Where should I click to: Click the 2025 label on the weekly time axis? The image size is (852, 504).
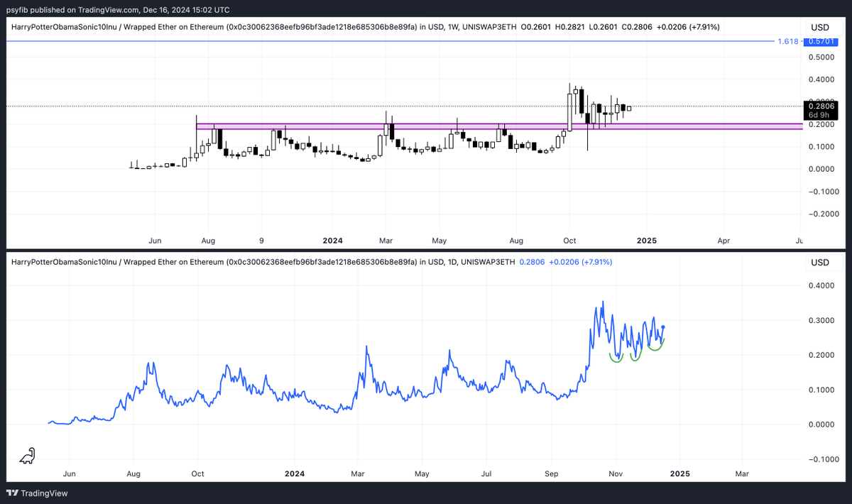(647, 241)
